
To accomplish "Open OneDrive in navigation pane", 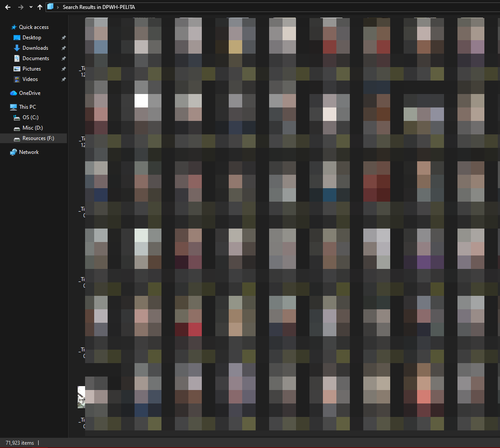I will [x=30, y=93].
